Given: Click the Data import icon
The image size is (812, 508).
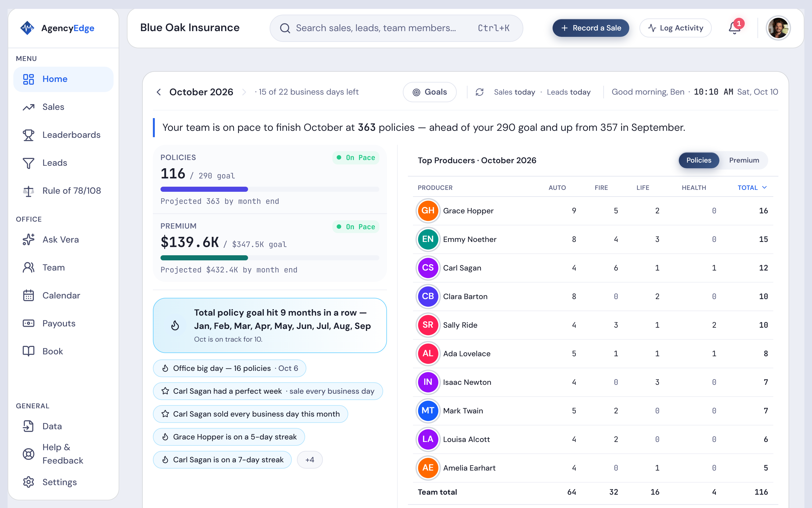Looking at the screenshot, I should 29,426.
